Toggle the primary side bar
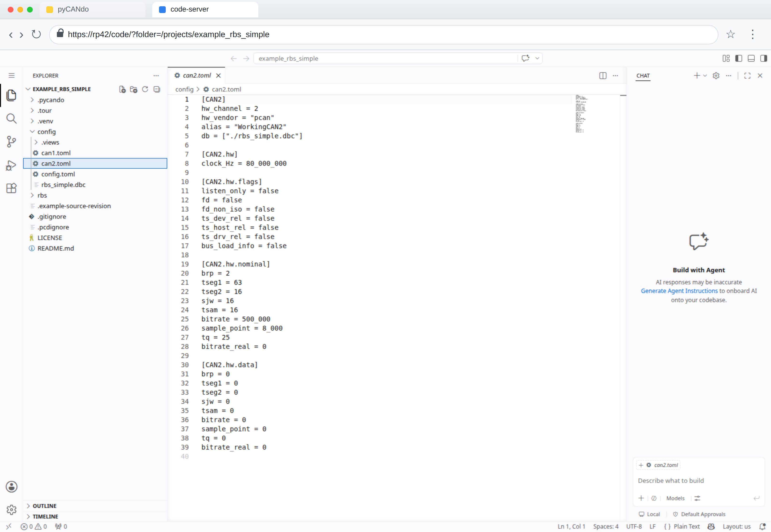 pos(739,58)
